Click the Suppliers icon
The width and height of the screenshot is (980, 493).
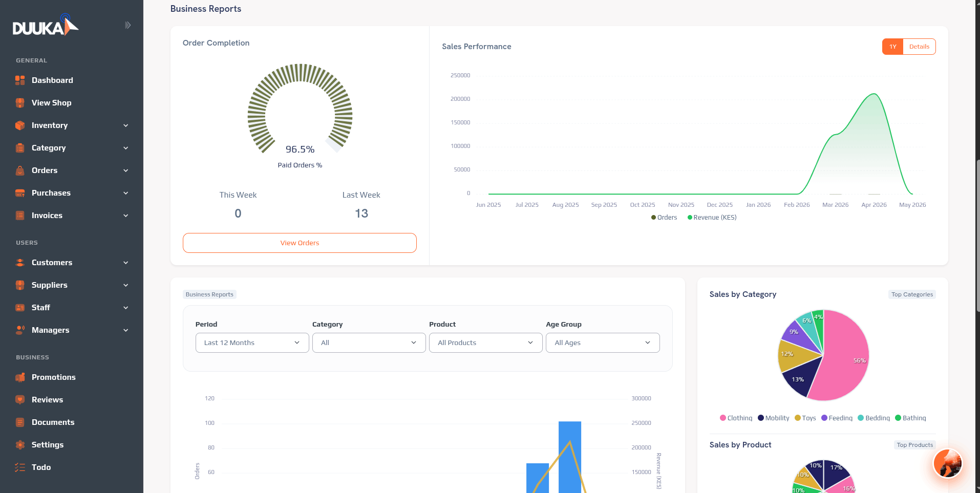point(20,285)
